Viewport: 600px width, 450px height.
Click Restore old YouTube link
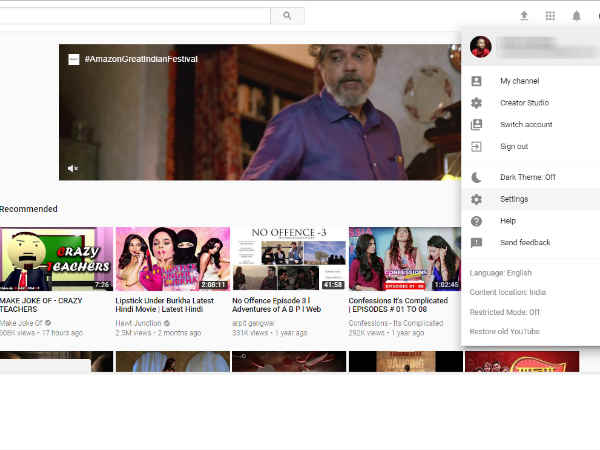pyautogui.click(x=505, y=331)
